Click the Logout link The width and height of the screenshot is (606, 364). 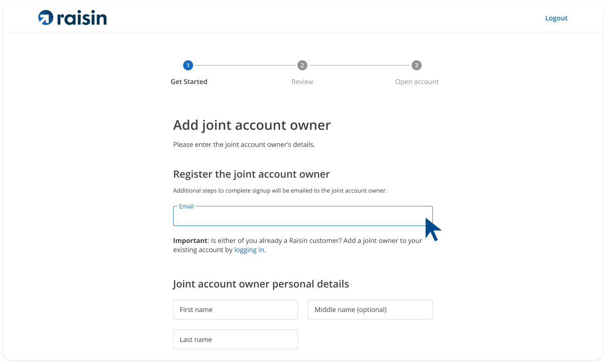556,18
